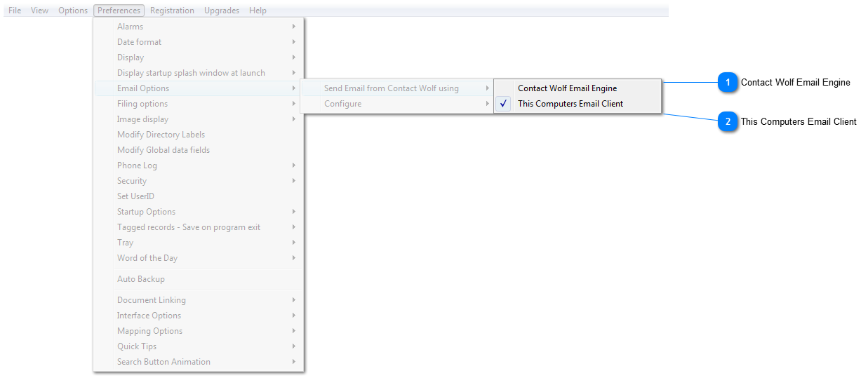This screenshot has height=385, width=868.
Task: Open the Filing options submenu
Action: (198, 104)
